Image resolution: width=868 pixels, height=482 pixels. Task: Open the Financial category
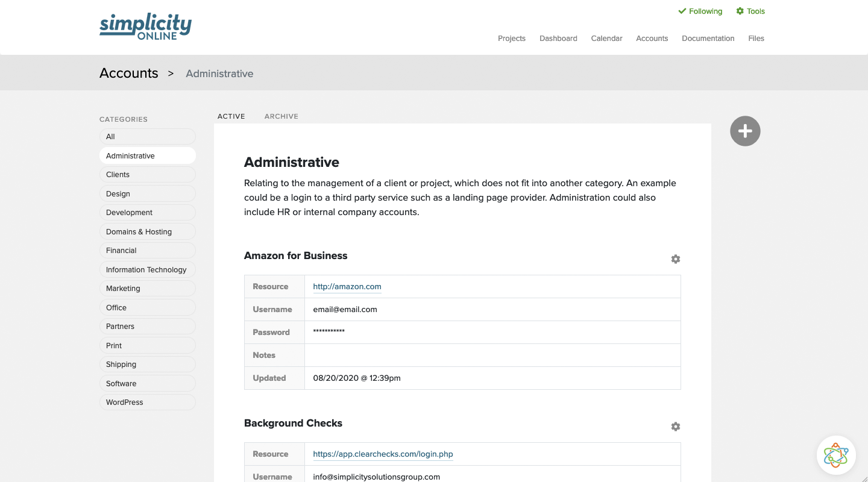148,251
